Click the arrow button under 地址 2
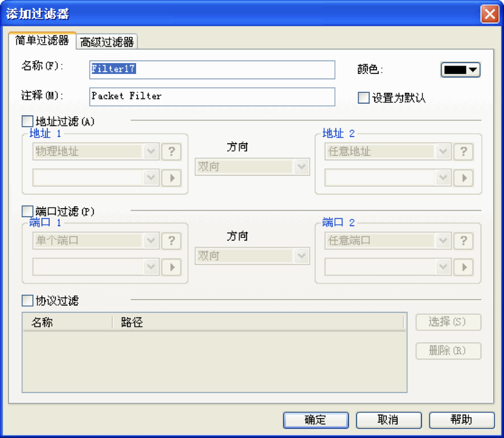This screenshot has width=504, height=438. point(463,178)
